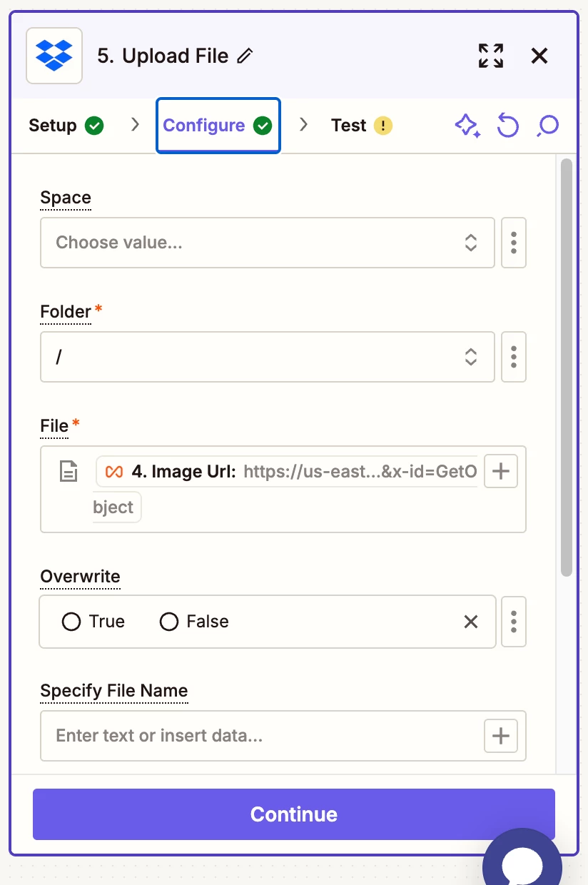Click the AI sparkle icon

[467, 126]
